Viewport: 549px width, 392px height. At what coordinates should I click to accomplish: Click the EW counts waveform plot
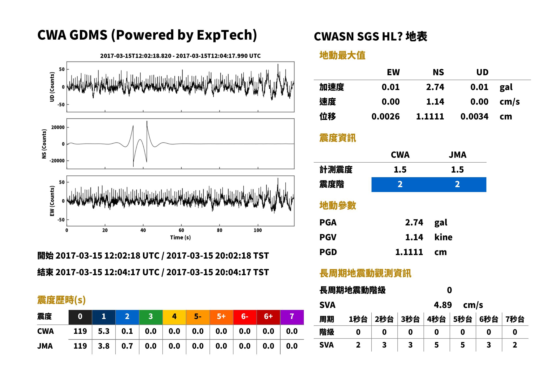click(x=180, y=201)
